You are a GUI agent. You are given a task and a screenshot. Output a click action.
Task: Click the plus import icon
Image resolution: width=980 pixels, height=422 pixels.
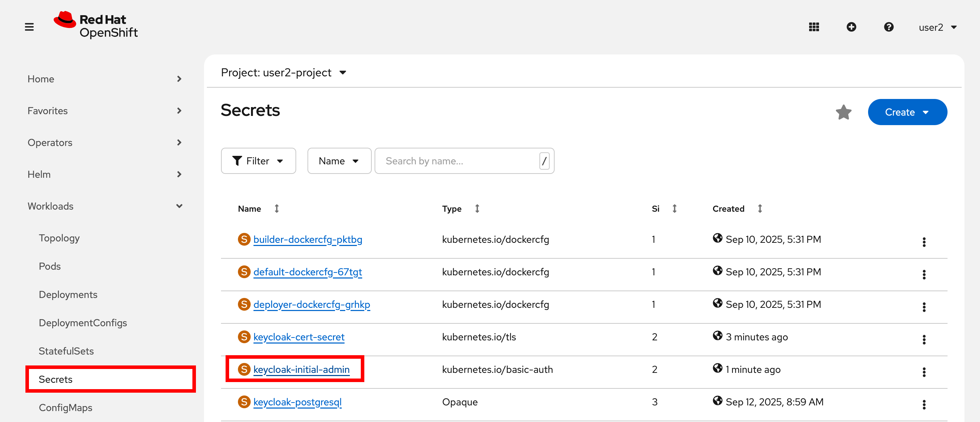851,27
